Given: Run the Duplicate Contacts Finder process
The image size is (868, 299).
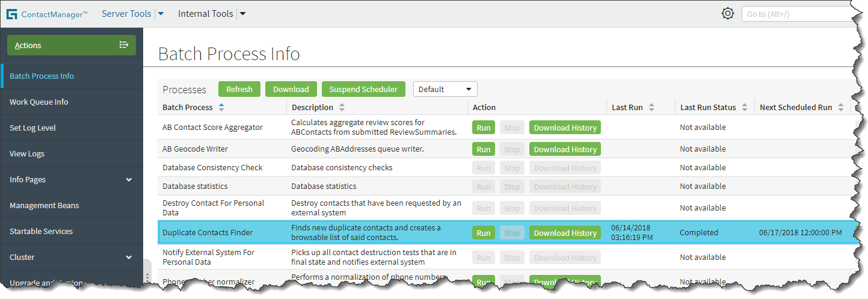Looking at the screenshot, I should pos(484,233).
